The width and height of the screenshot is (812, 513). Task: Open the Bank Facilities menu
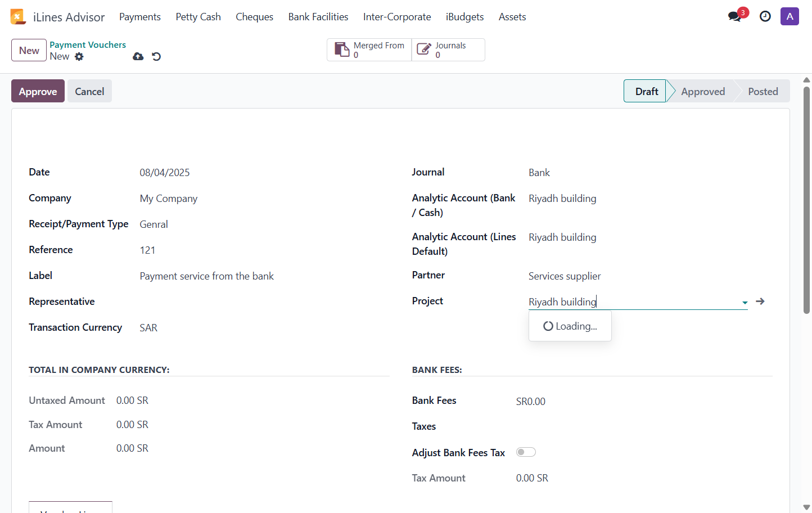[318, 17]
